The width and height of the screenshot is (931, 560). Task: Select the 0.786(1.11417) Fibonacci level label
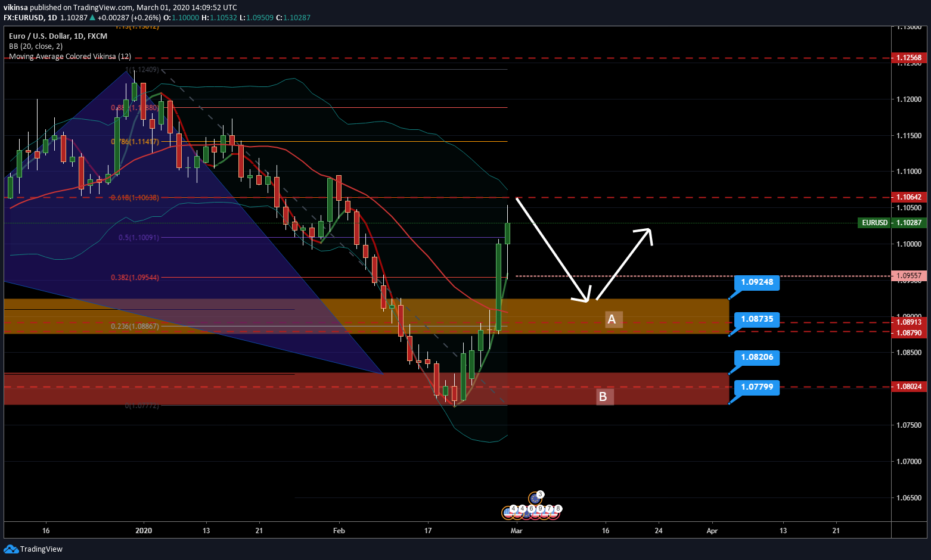(x=135, y=142)
